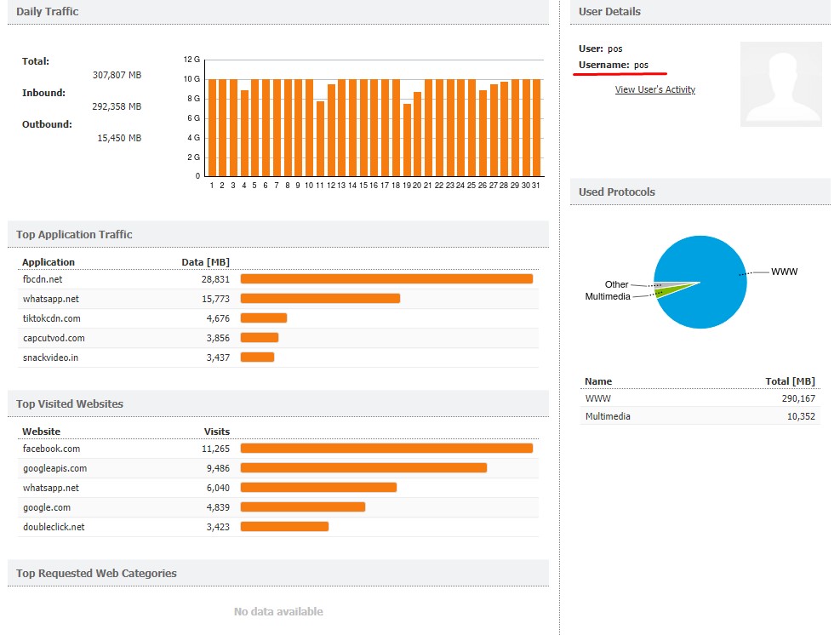Click the Total [MB] column header
The image size is (840, 635).
(x=790, y=381)
